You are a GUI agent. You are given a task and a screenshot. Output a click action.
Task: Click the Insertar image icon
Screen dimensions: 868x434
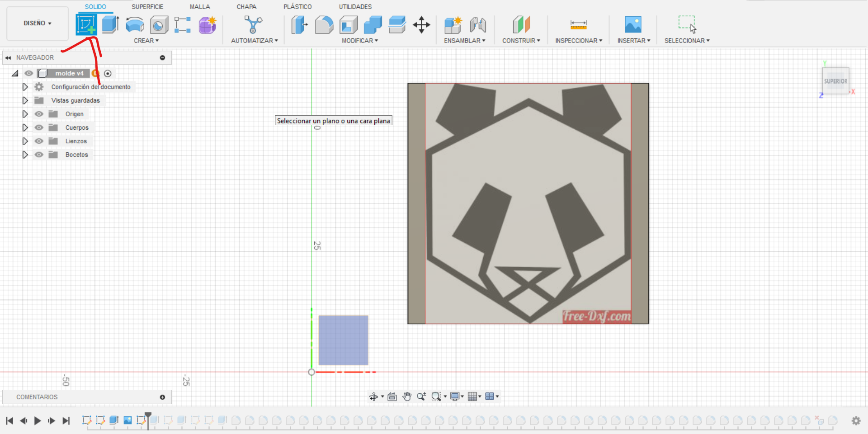[633, 24]
